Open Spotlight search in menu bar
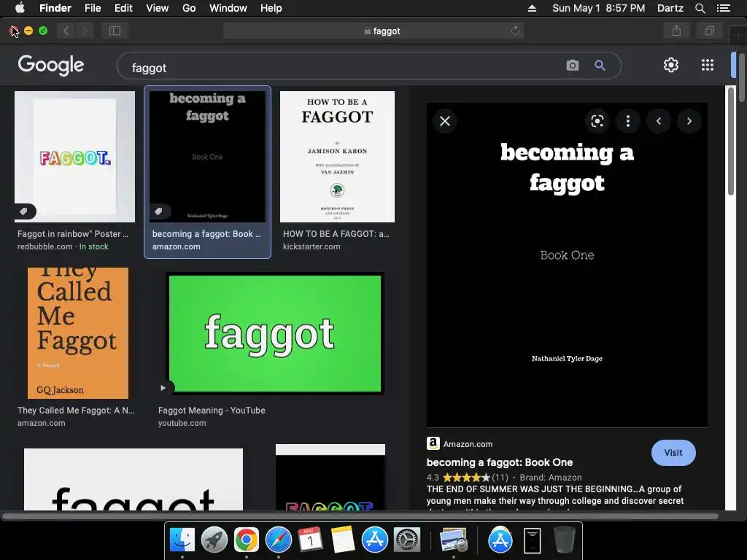The width and height of the screenshot is (747, 560). pos(700,8)
